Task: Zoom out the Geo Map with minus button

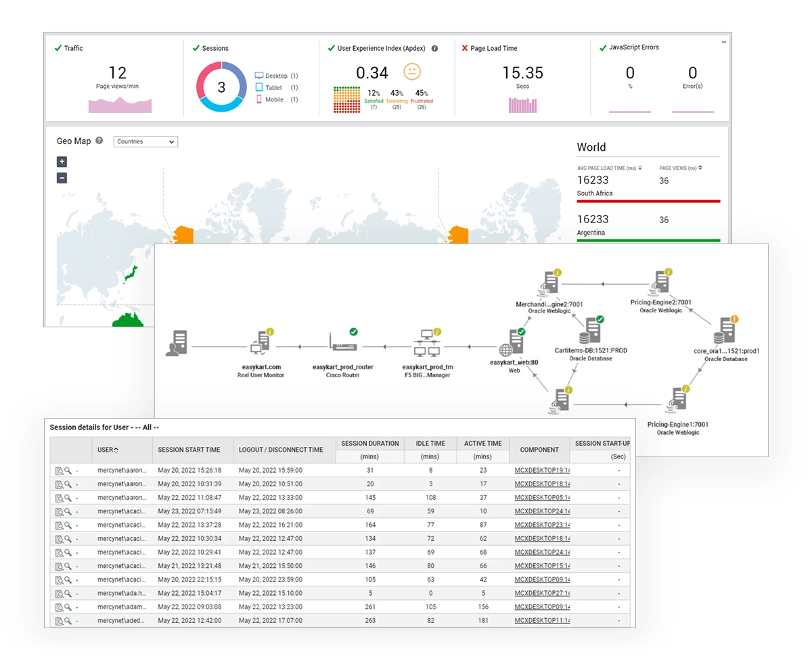Action: click(62, 178)
